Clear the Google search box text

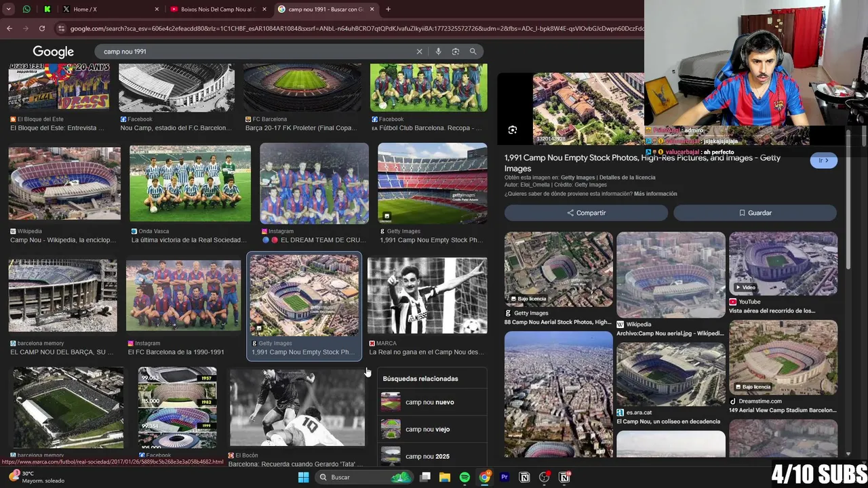point(419,52)
